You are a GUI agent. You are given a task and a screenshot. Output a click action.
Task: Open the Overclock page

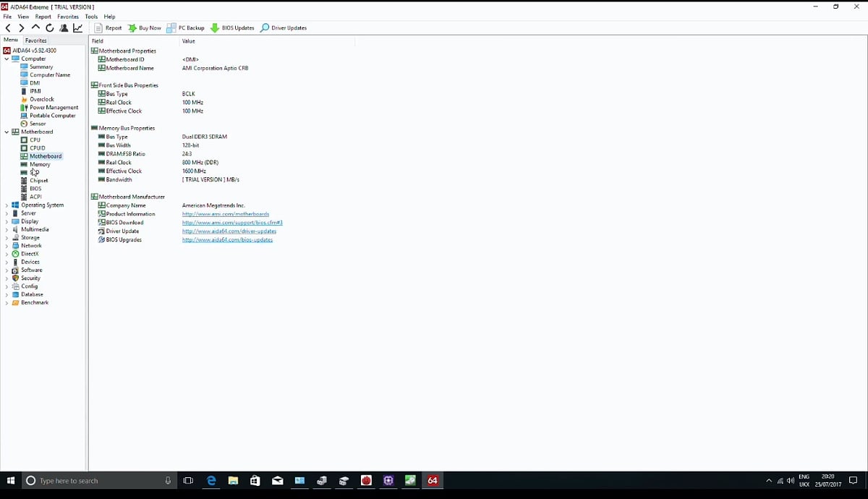tap(42, 99)
